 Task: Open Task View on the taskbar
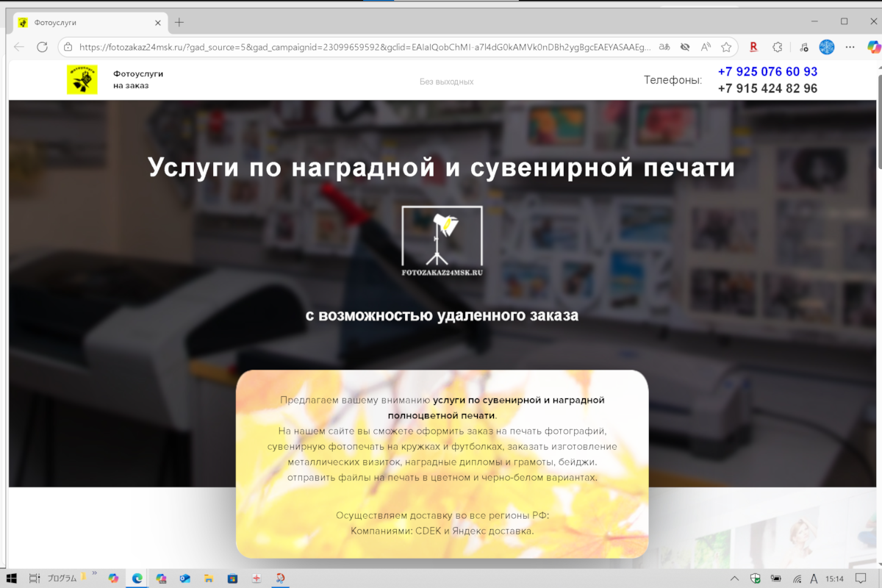[35, 578]
